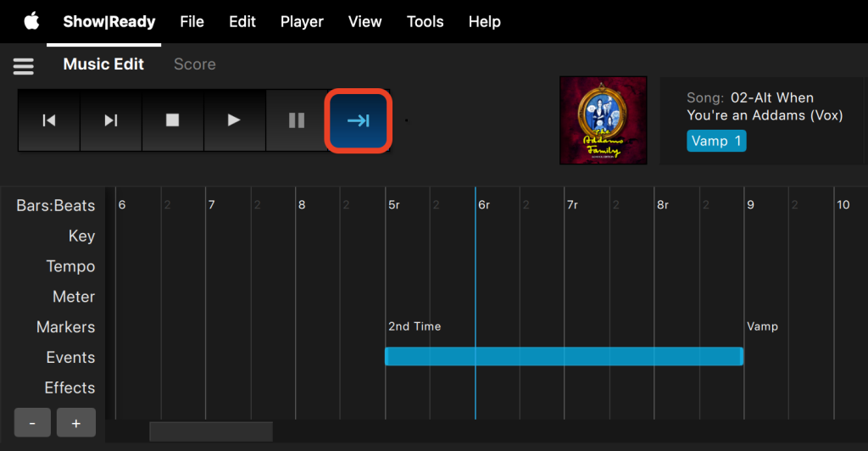Click the Vamp 1 badge
Image resolution: width=868 pixels, height=451 pixels.
tap(716, 141)
